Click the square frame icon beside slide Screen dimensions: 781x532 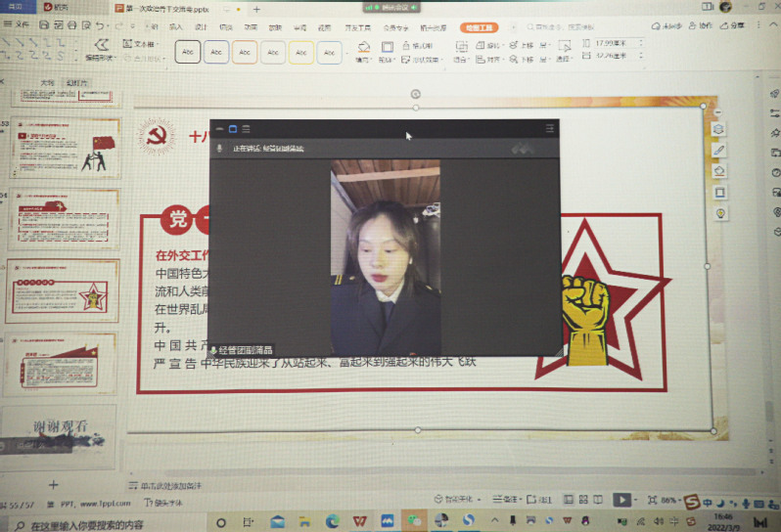tap(719, 192)
